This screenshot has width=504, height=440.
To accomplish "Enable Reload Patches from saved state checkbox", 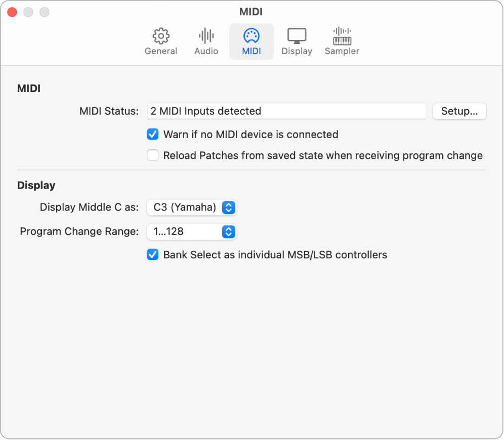I will point(153,155).
